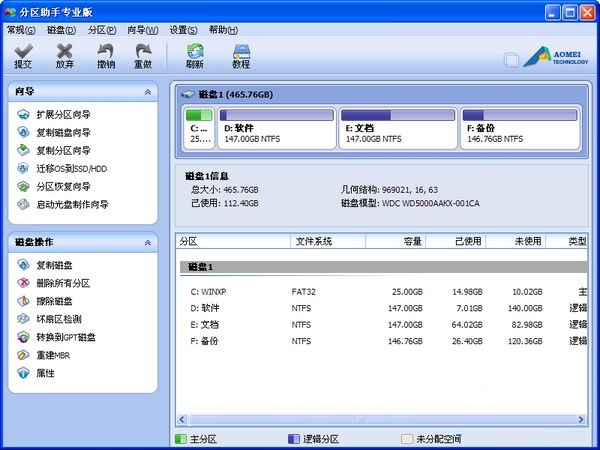Click the 重建MBR icon

click(x=23, y=355)
